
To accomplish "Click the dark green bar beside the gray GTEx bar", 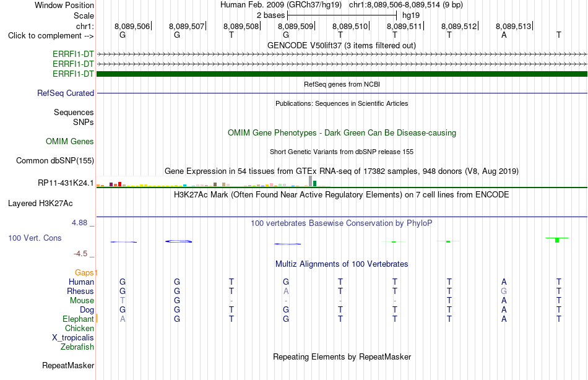I will tap(314, 183).
